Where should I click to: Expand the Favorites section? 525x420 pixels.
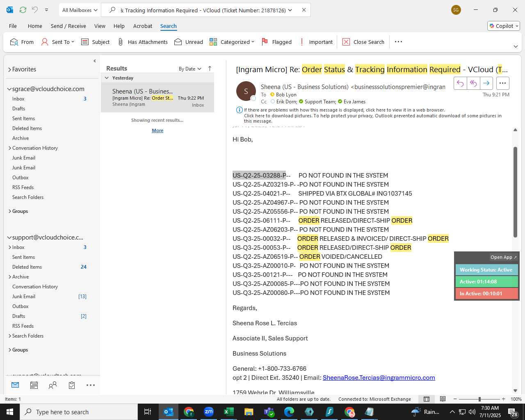coord(9,69)
